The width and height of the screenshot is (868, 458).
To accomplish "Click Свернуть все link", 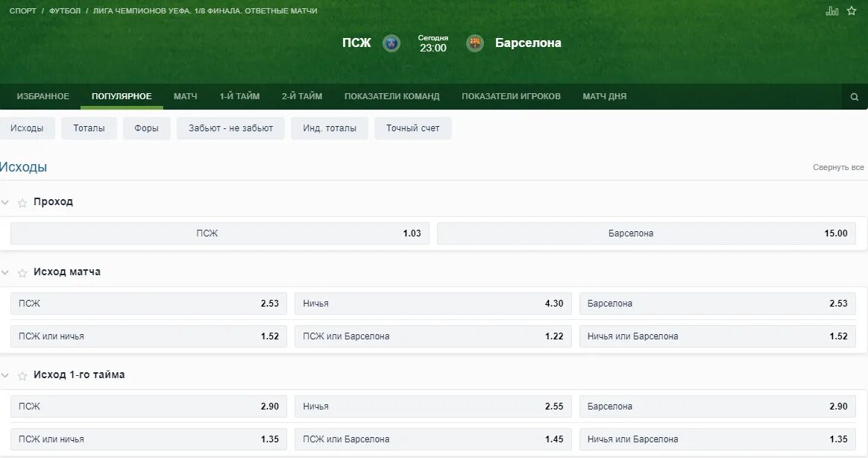I will point(838,167).
